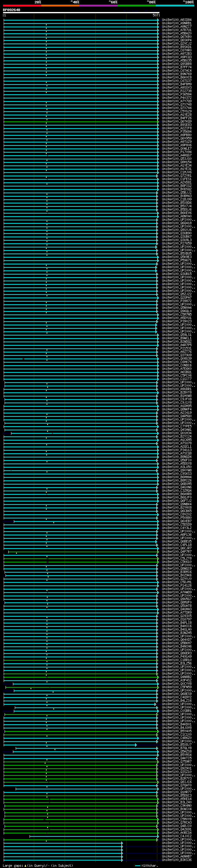Screen dimensions: 197x868
Task: Open hit UniRef100_P22738
Action: 177,91
